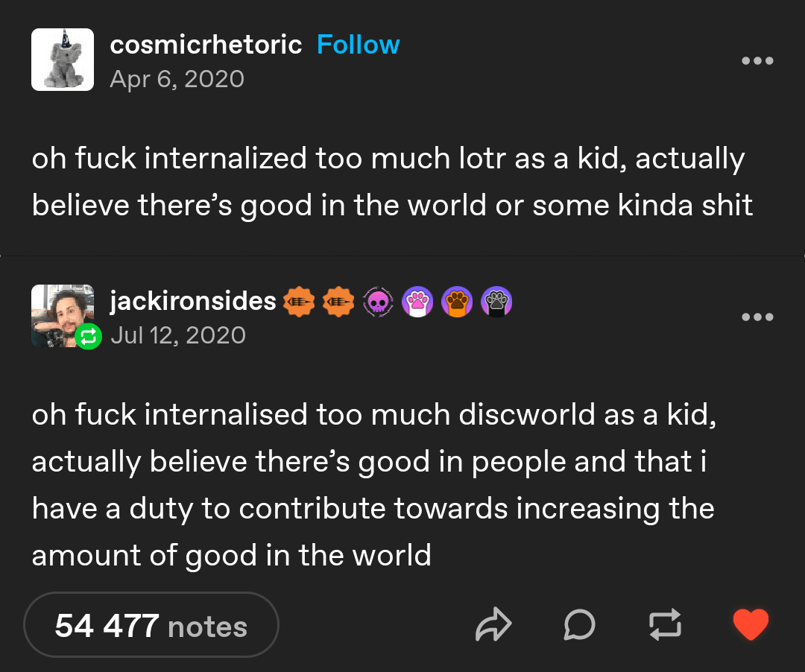Click the jackironsides profile avatar
This screenshot has width=805, height=672.
[x=63, y=315]
